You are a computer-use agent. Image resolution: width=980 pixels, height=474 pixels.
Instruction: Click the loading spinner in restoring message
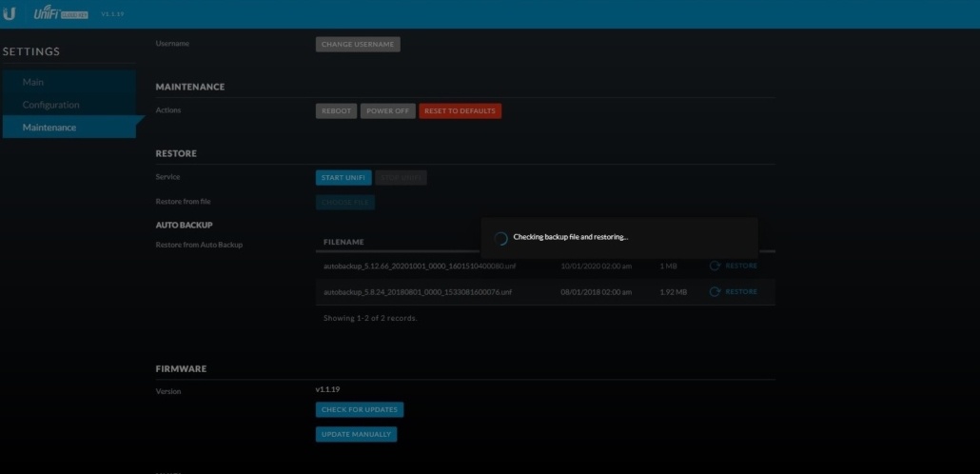(x=501, y=237)
